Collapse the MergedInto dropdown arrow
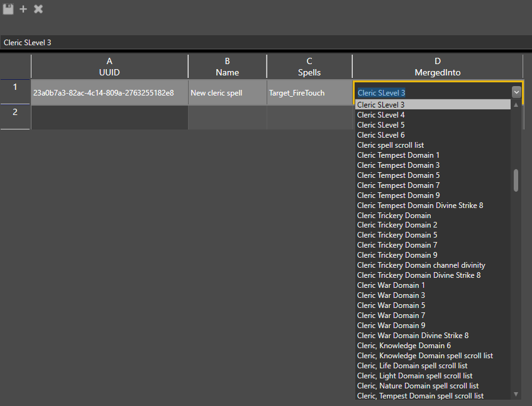 coord(516,92)
